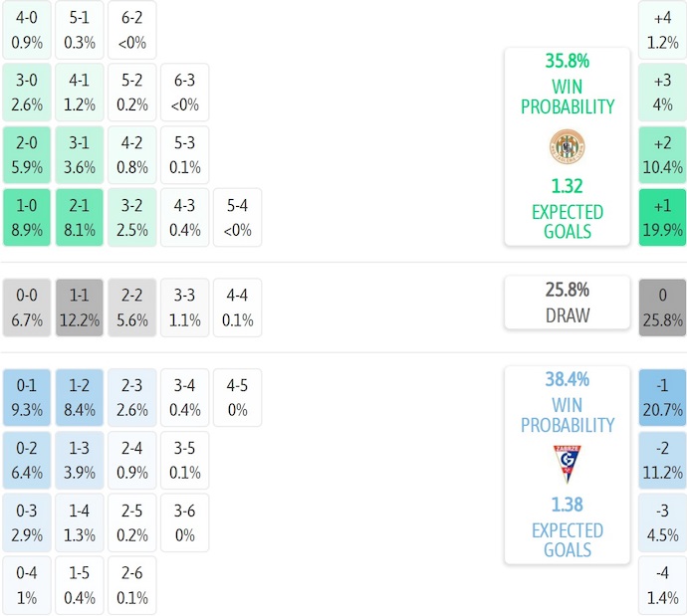Click the -4 margin cell
Image resolution: width=687 pixels, height=616 pixels.
tap(662, 585)
